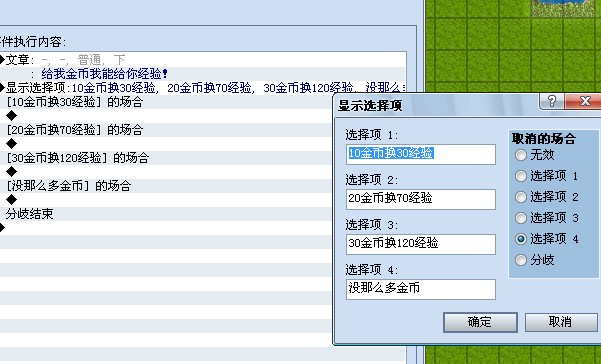
Task: Focus the 选择项 3 field with 30金币换120经验
Action: [420, 244]
